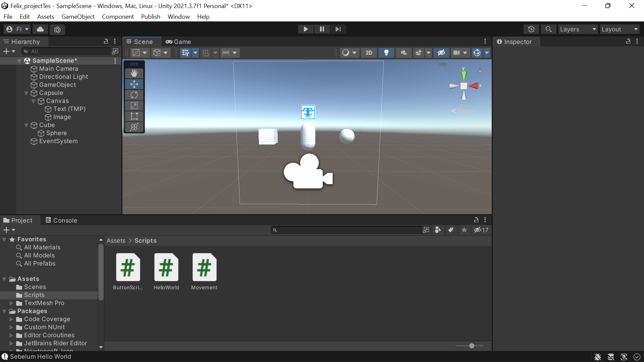This screenshot has width=644, height=362.
Task: Select the Rect Transform tool
Action: [x=134, y=116]
